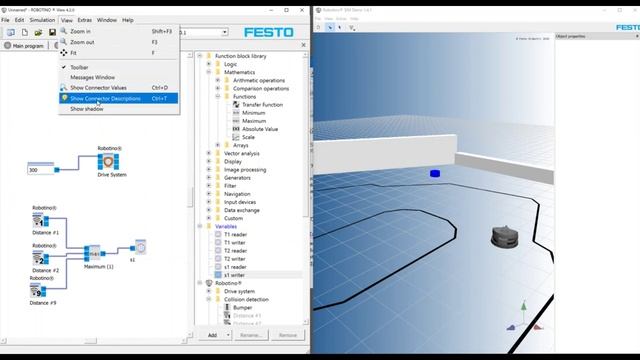Viewport: 640px width, 360px height.
Task: Toggle Messages Window option
Action: point(119,77)
